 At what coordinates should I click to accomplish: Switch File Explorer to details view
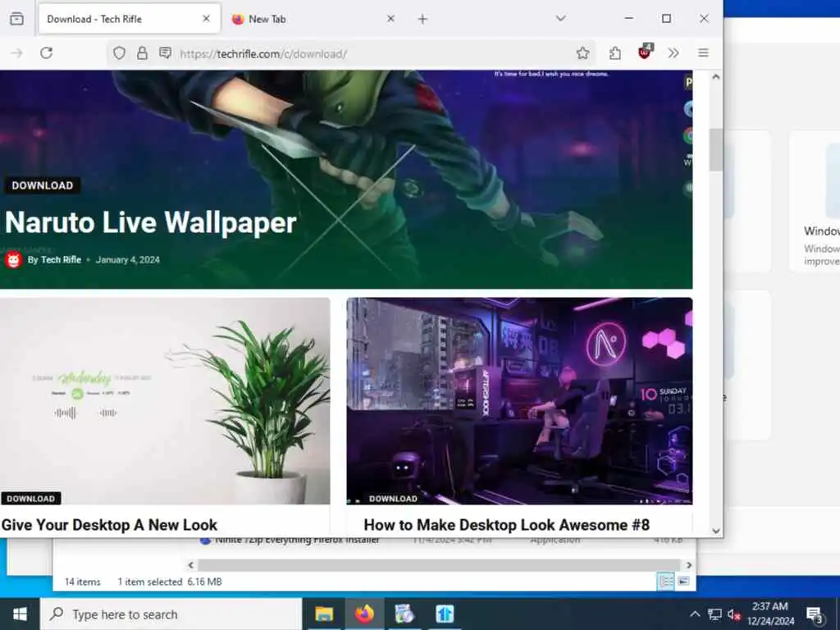click(666, 582)
